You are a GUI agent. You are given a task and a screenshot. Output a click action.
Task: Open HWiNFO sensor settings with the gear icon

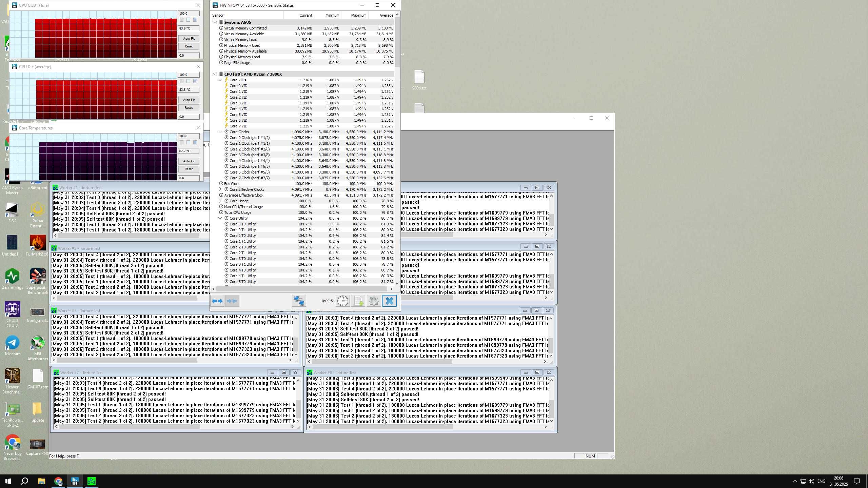click(x=374, y=301)
